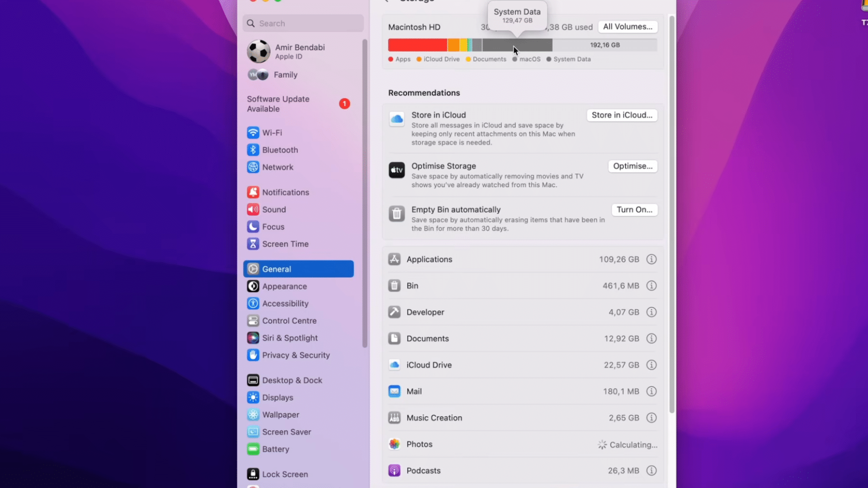Click the Store in iCloud… button

pos(622,115)
